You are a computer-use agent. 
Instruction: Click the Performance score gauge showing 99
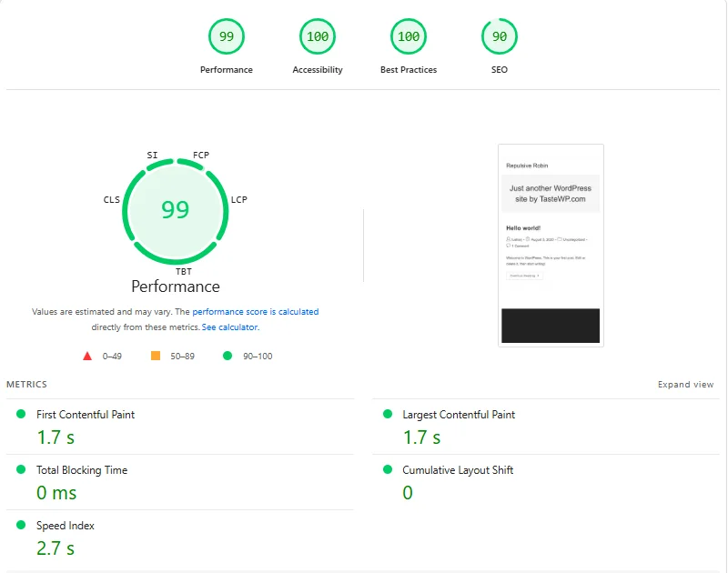point(227,37)
